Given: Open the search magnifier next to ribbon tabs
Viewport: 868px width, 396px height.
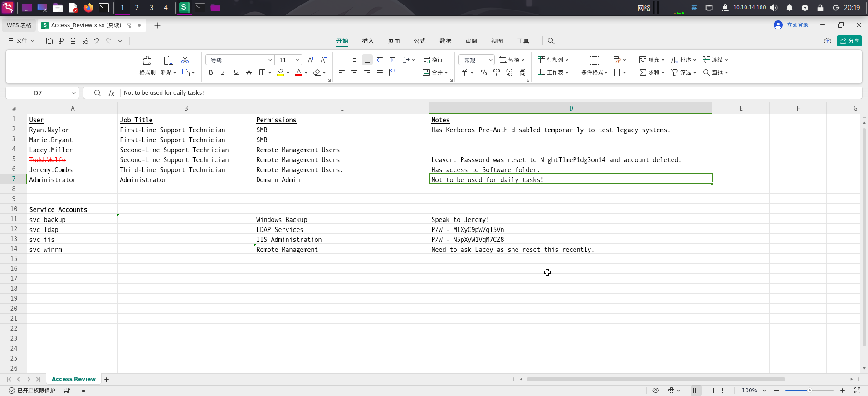Looking at the screenshot, I should (x=551, y=41).
